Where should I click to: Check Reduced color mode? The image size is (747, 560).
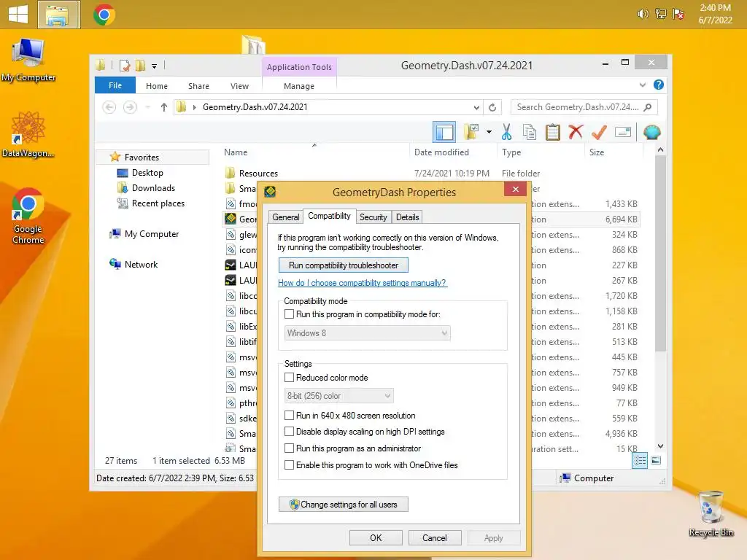[289, 378]
